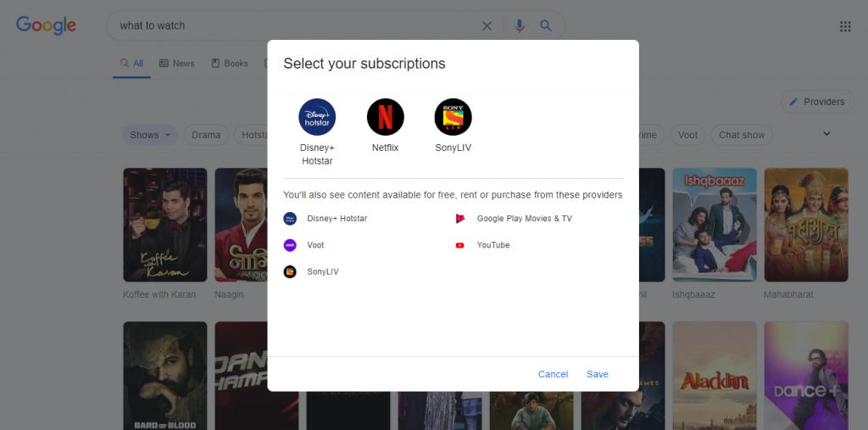
Task: Select the Drama filter chip
Action: click(206, 135)
